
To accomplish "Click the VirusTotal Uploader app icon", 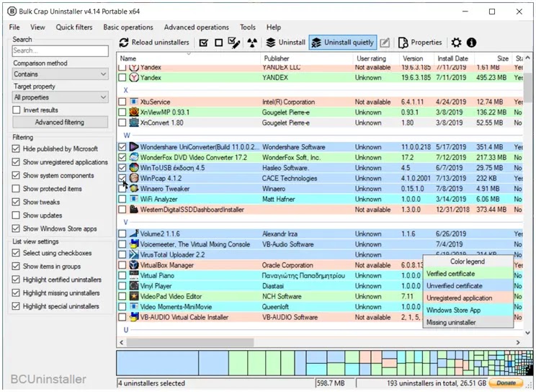I will (x=134, y=254).
